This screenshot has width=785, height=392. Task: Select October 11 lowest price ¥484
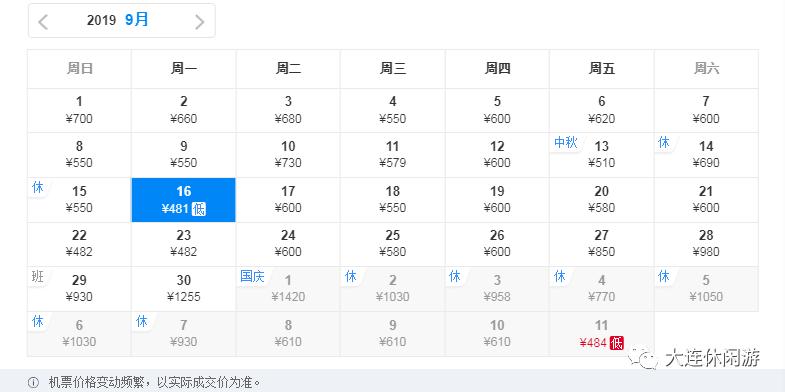tap(602, 334)
